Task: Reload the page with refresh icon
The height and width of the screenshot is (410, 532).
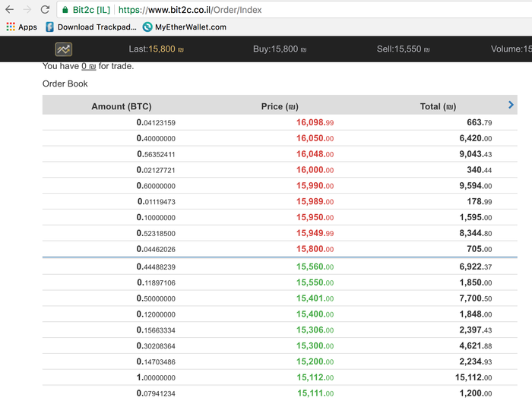Action: tap(45, 9)
